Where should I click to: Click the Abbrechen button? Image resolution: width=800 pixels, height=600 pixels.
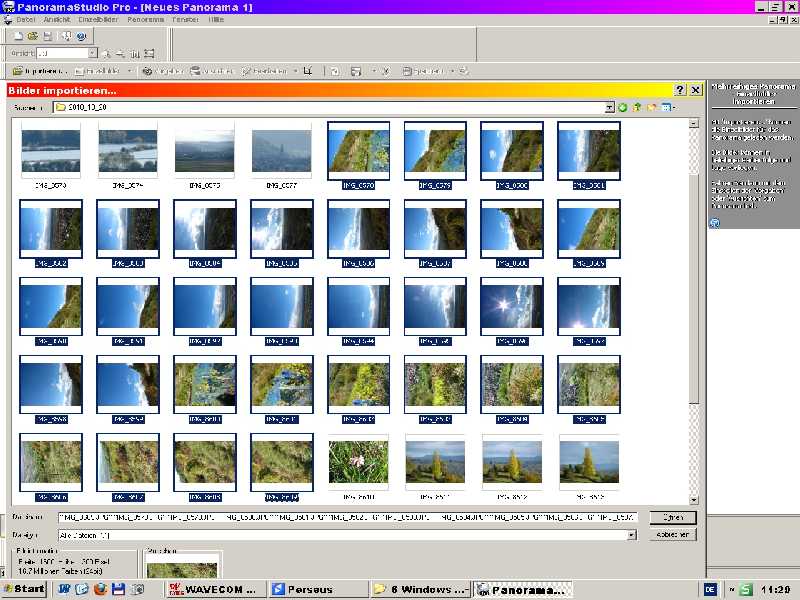pyautogui.click(x=672, y=535)
